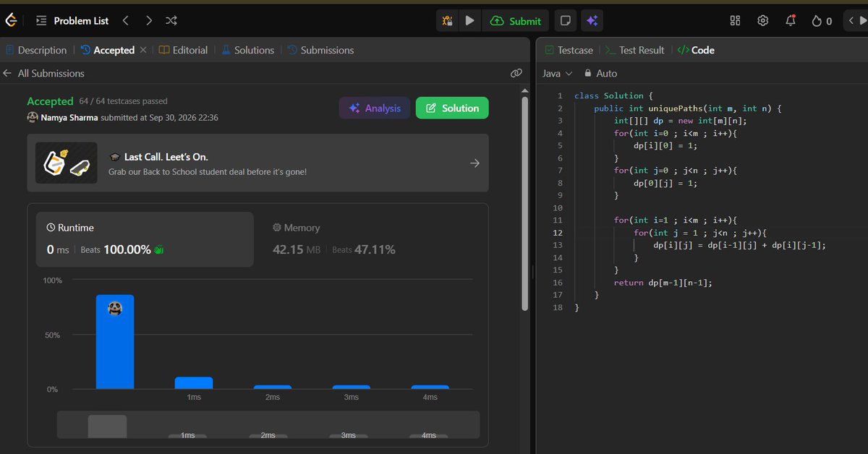
Task: Click the 1ms bar in the runtime chart
Action: pyautogui.click(x=194, y=383)
